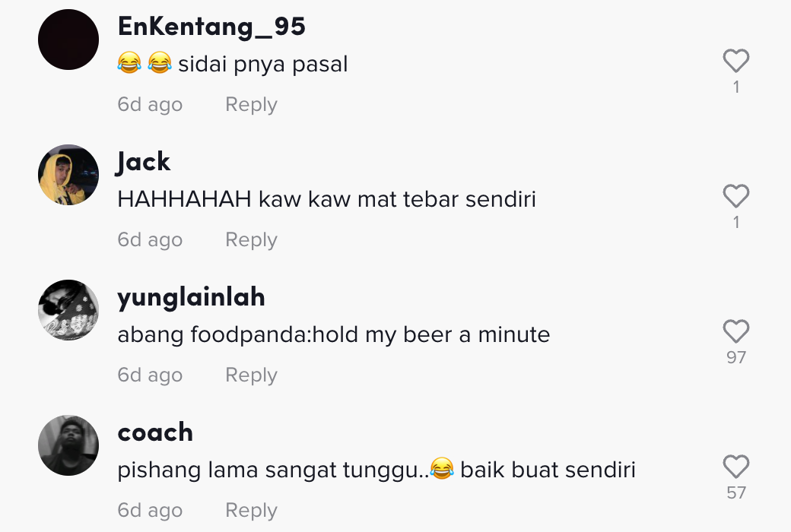Select the "sidai pnya pasal" comment text
The height and width of the screenshot is (532, 791).
262,64
